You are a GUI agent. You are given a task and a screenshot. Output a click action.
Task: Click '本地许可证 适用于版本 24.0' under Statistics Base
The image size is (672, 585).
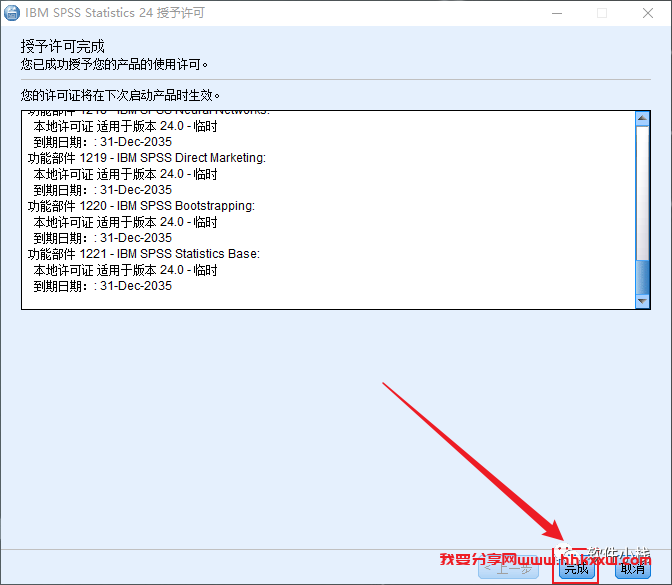(108, 270)
